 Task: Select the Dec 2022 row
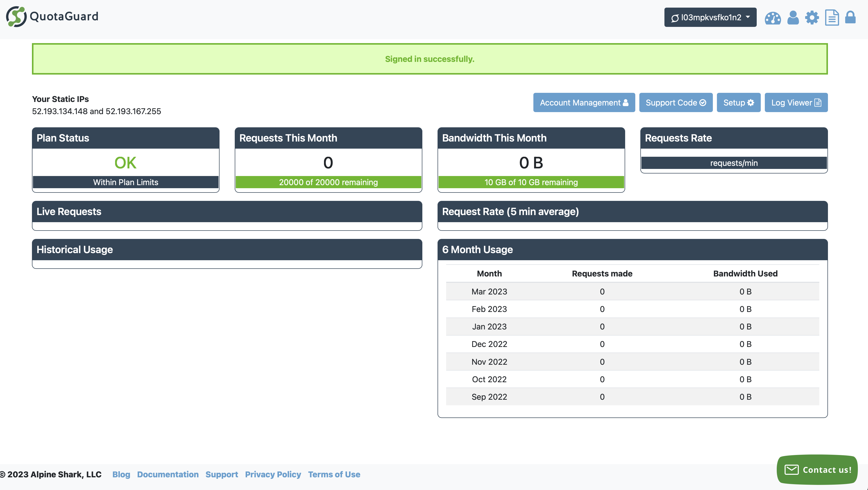click(x=632, y=344)
